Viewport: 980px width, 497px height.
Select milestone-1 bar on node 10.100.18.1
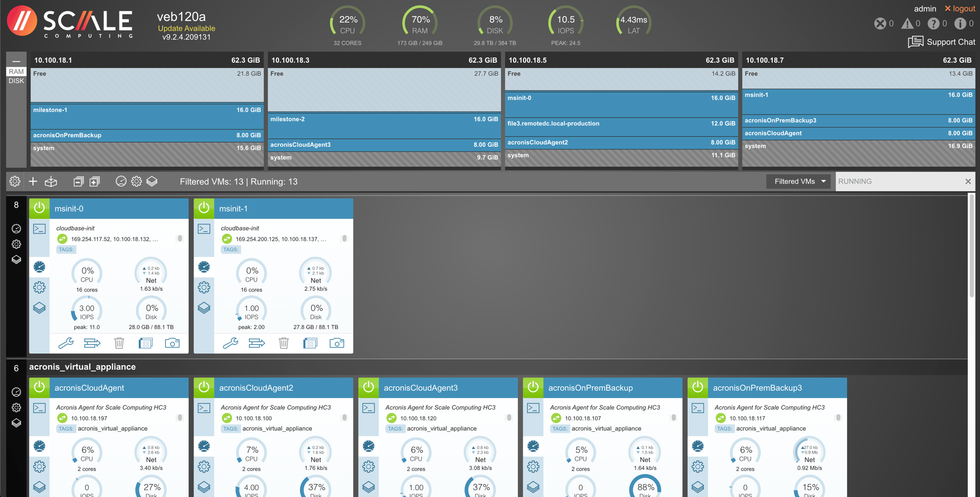coord(147,116)
